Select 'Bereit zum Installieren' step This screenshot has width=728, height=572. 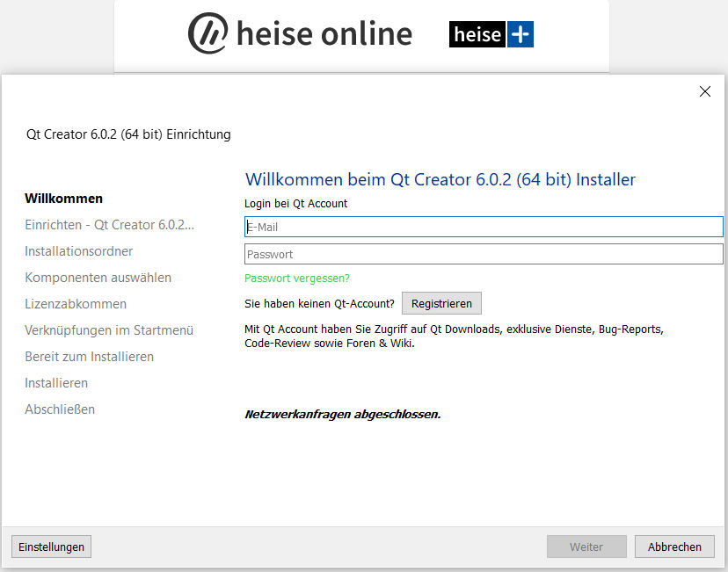(89, 358)
